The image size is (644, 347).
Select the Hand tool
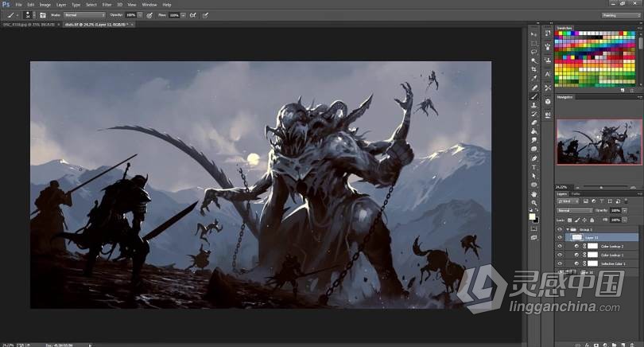(534, 194)
